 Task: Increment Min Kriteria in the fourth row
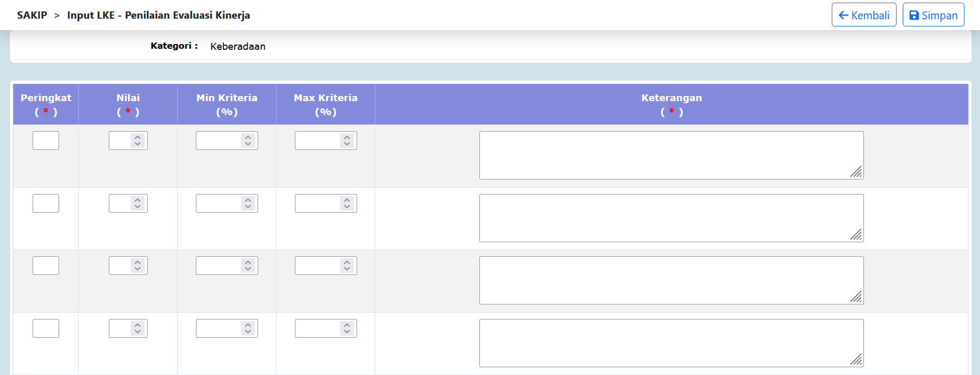pos(248,325)
